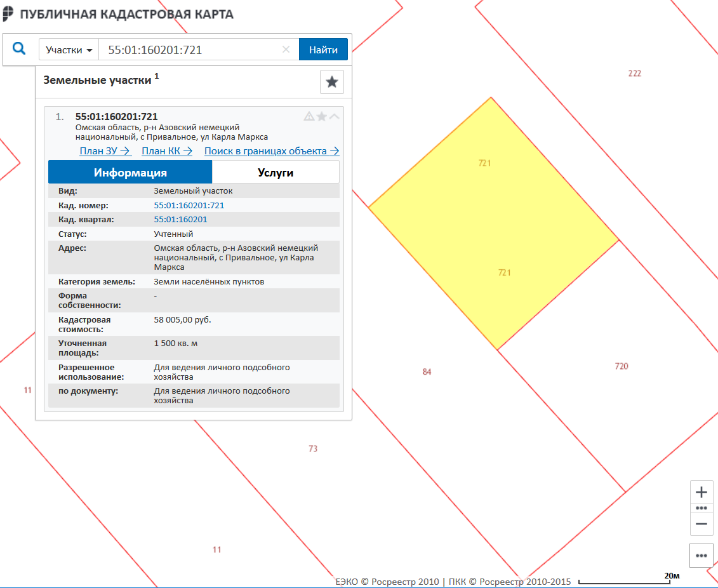Add parcel 721 to favorites star
Image resolution: width=718 pixels, height=588 pixels.
point(322,116)
